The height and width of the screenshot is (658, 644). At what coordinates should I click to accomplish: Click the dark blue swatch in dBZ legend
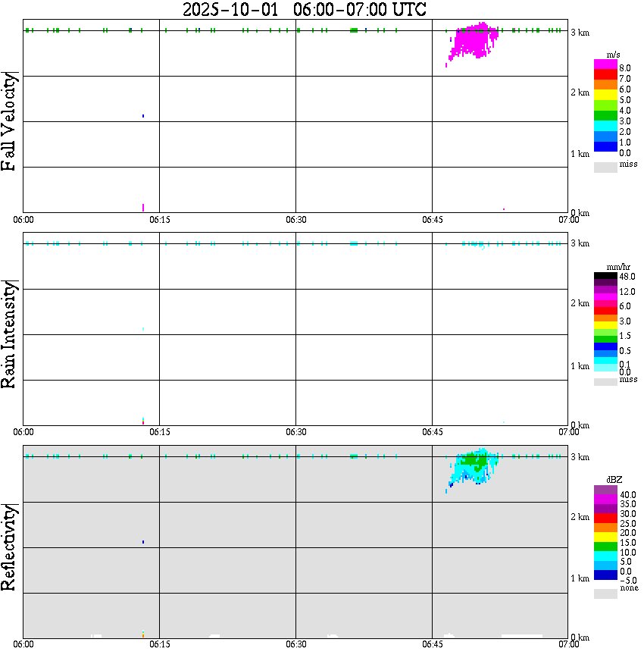(x=605, y=575)
